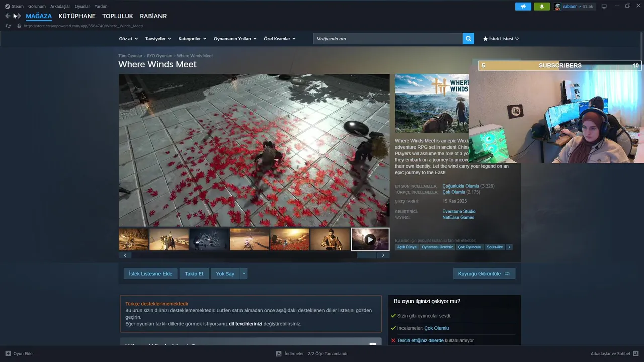
Task: Click the blue search magnifier button
Action: pos(468,39)
